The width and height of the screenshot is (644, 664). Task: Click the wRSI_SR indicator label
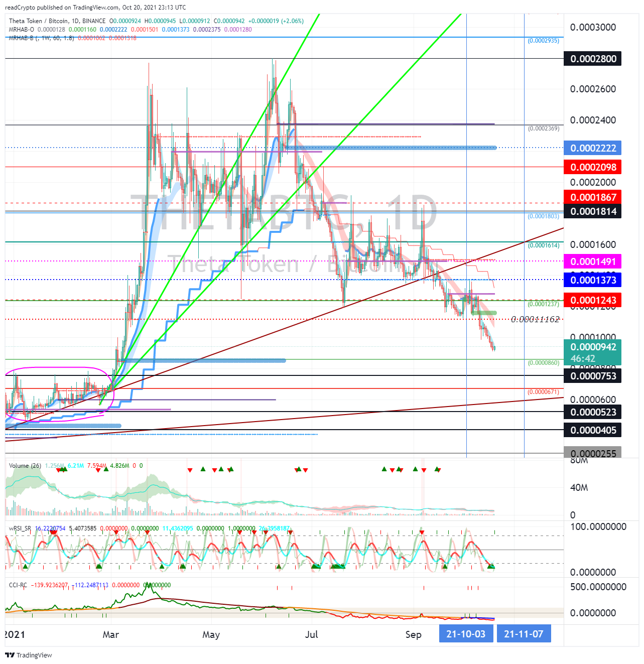tap(20, 528)
